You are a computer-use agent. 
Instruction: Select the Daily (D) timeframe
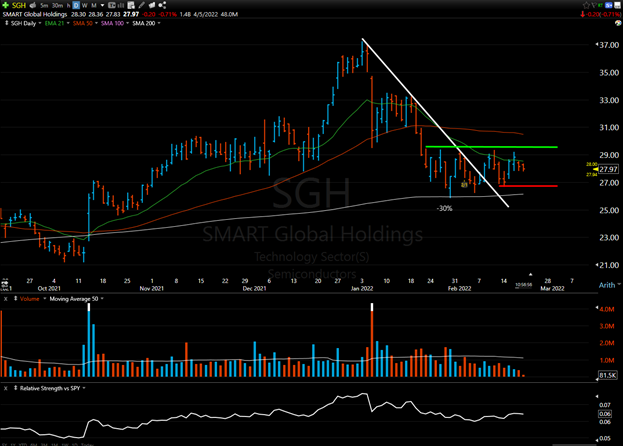coord(76,5)
